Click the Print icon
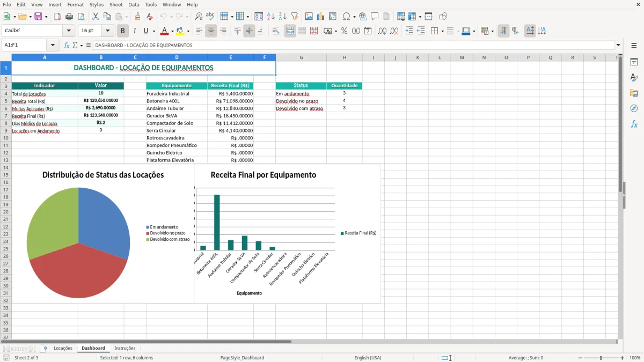 pos(69,17)
